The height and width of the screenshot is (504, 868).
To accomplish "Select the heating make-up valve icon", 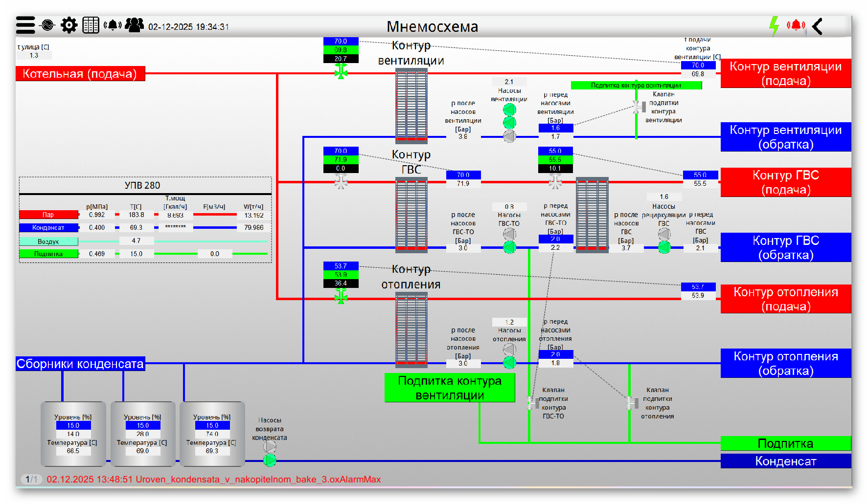I will tap(632, 403).
